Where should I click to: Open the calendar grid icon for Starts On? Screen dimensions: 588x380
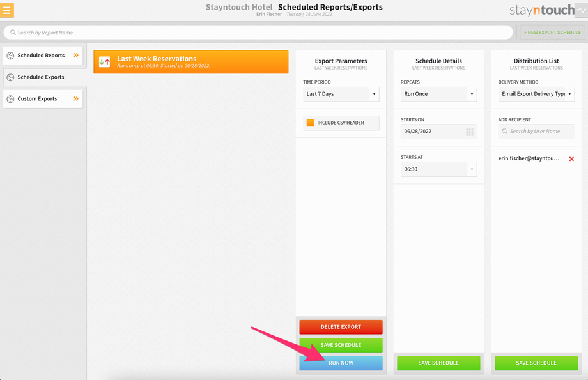[470, 132]
